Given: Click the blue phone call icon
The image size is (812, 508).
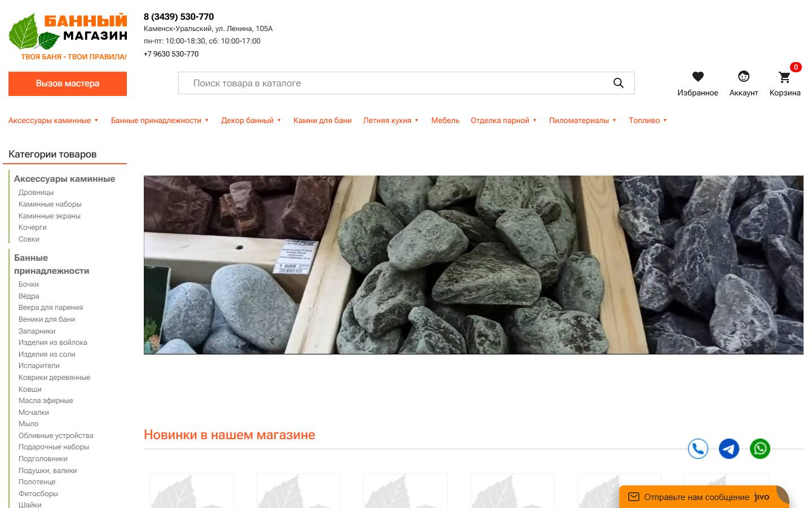Looking at the screenshot, I should click(698, 449).
